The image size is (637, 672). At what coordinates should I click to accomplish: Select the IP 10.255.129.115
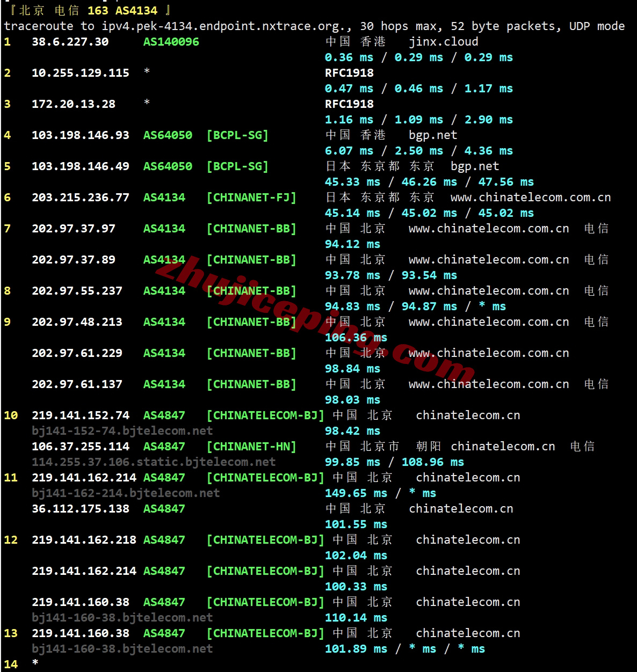pos(81,73)
